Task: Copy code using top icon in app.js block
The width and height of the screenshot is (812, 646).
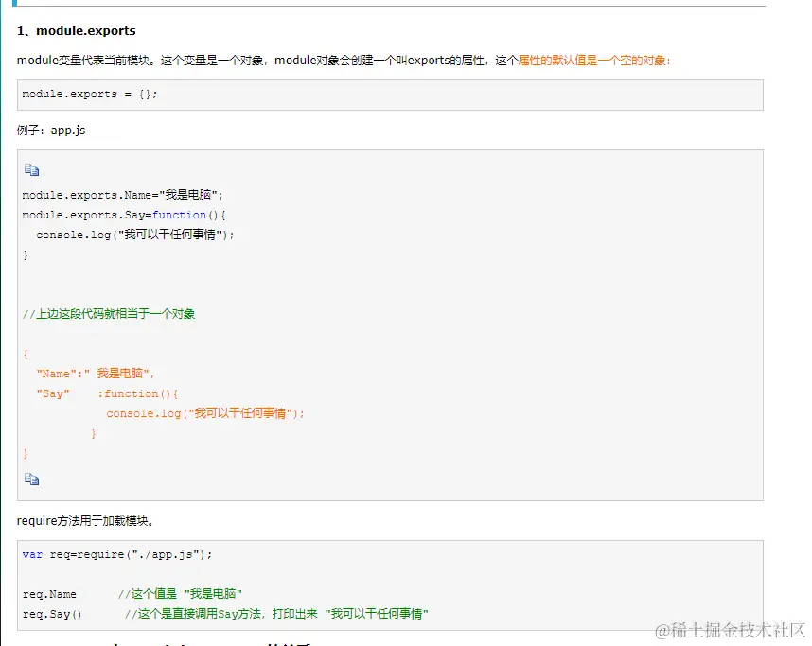Action: pyautogui.click(x=31, y=170)
